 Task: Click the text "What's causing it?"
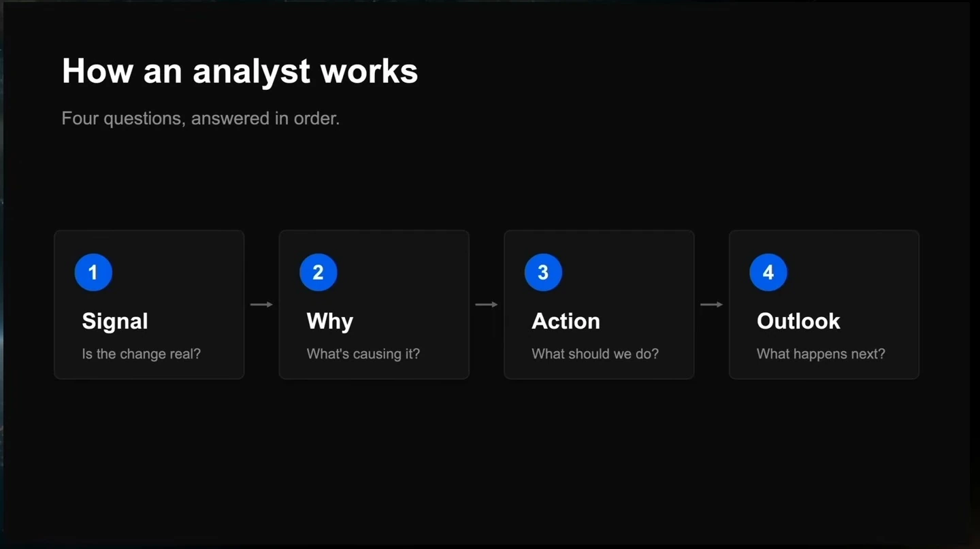[363, 354]
